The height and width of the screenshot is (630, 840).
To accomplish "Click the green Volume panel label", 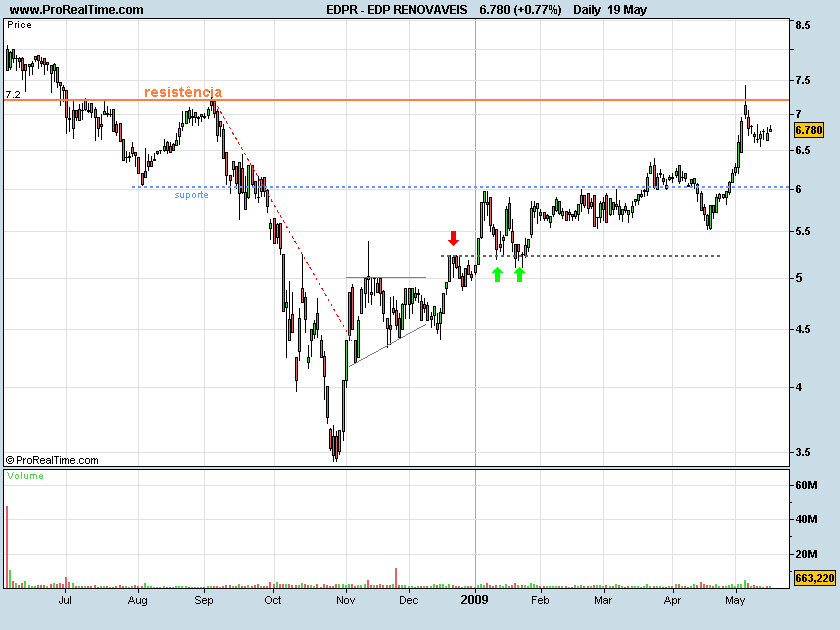I will [x=25, y=476].
